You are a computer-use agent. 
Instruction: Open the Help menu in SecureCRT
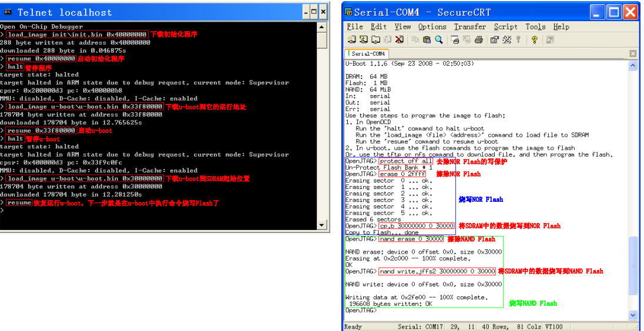(561, 26)
